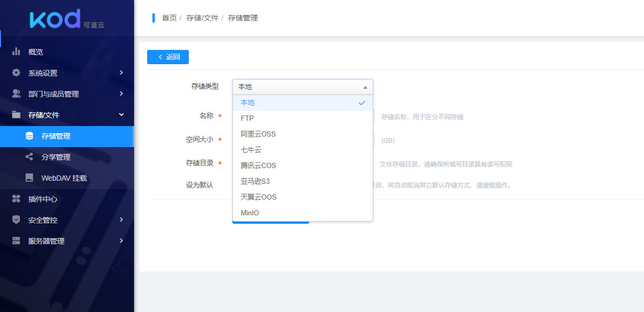Image resolution: width=644 pixels, height=312 pixels.
Task: Click the security control shield icon
Action: point(16,220)
